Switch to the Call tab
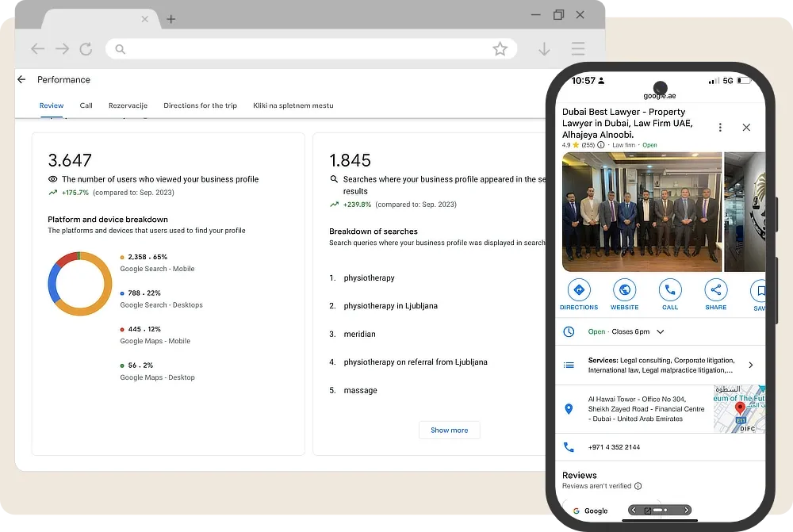 point(86,105)
